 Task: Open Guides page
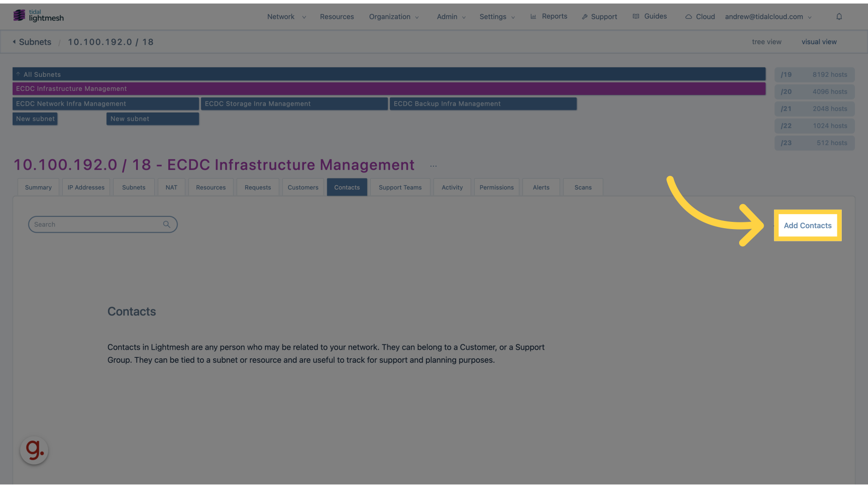pos(655,16)
